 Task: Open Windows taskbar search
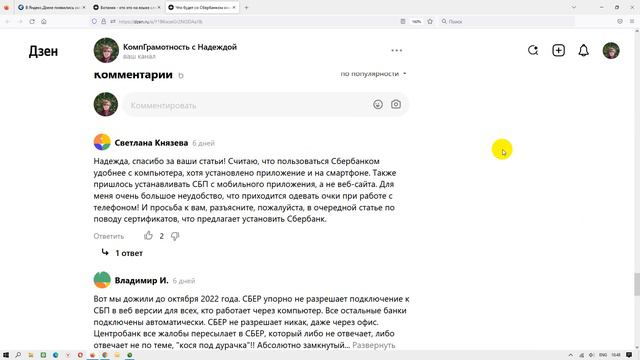tap(18, 355)
